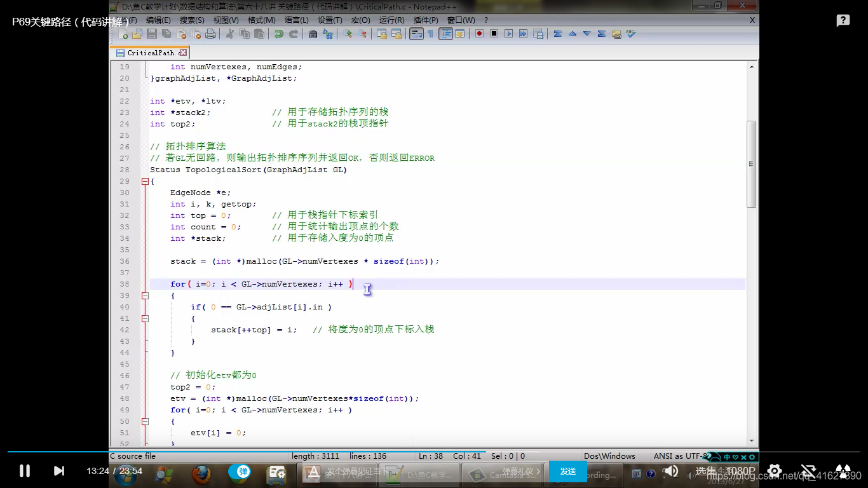The image size is (868, 488).
Task: Click the 发送 send button
Action: tap(568, 471)
